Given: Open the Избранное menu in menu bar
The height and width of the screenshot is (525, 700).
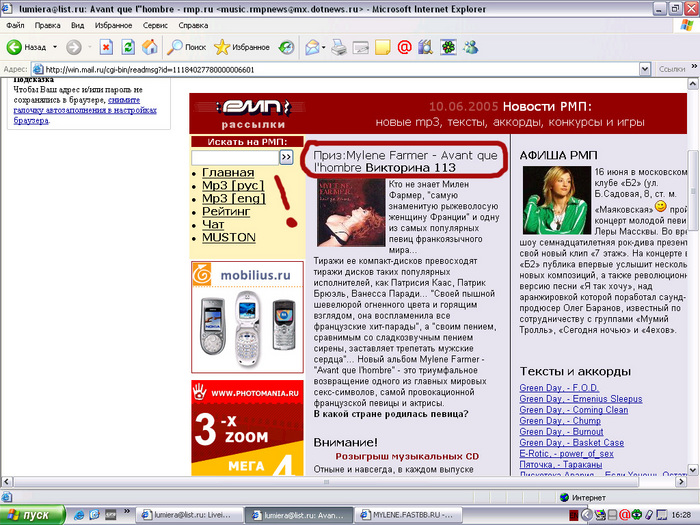Looking at the screenshot, I should click(113, 25).
